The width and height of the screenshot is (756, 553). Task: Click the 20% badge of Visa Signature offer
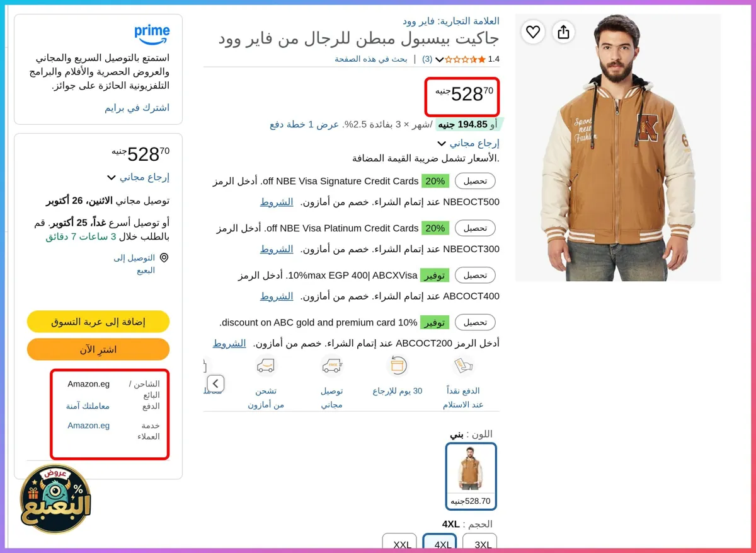[x=435, y=181]
